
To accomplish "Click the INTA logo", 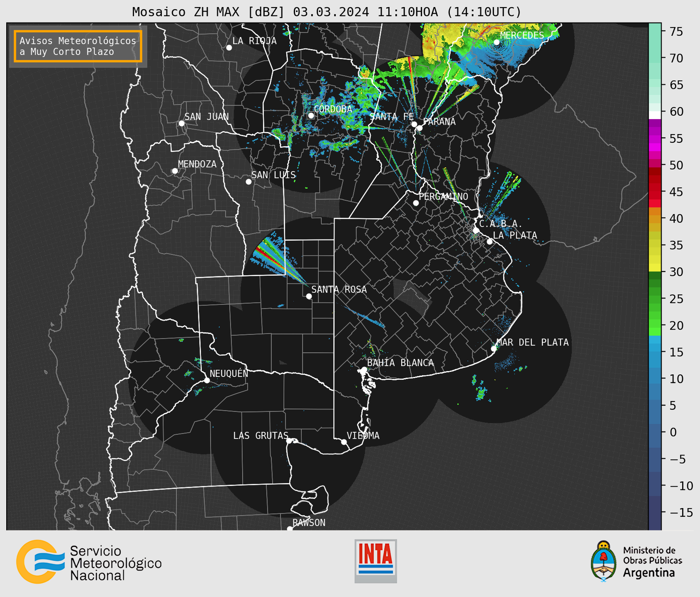I will tap(376, 561).
